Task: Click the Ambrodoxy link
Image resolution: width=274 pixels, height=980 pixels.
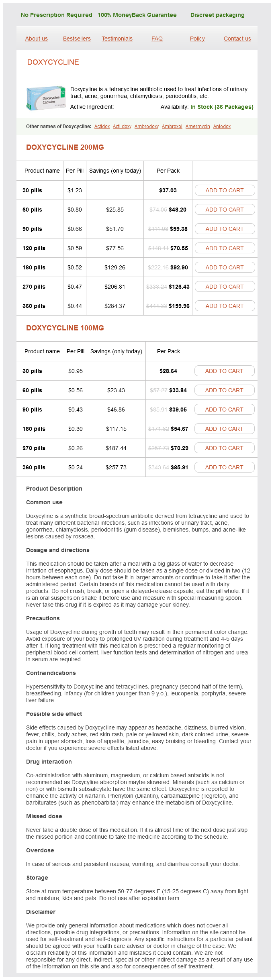Action: click(x=147, y=126)
